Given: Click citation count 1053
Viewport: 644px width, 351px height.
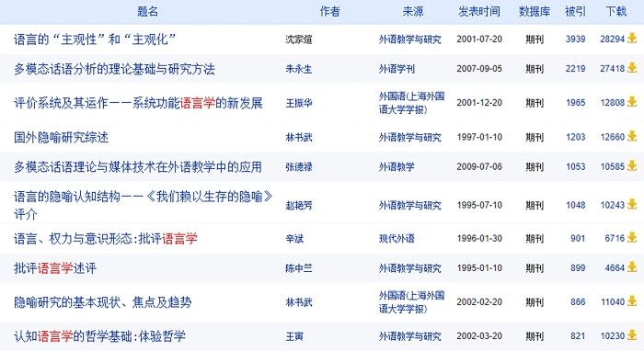Looking at the screenshot, I should click(x=575, y=166).
